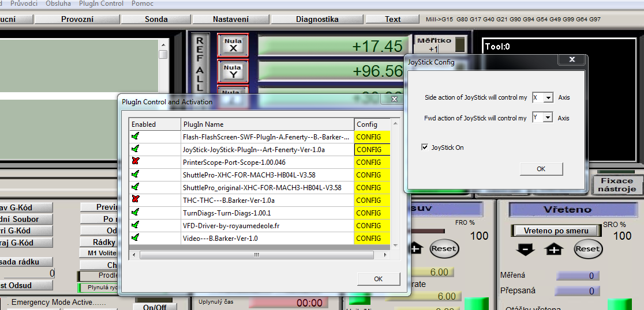Disable the Video B.Barker plugin checkmark

pyautogui.click(x=136, y=238)
